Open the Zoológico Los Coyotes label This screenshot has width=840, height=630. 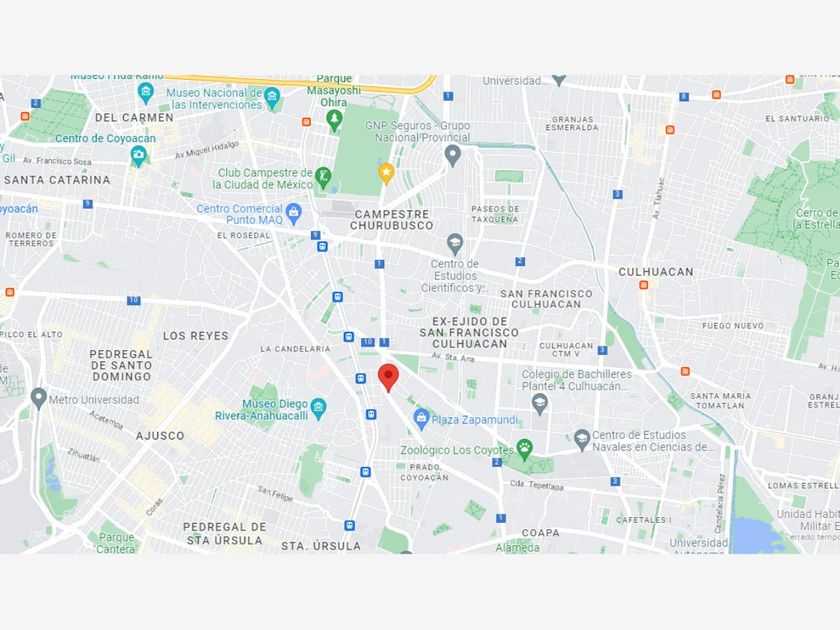tap(458, 450)
